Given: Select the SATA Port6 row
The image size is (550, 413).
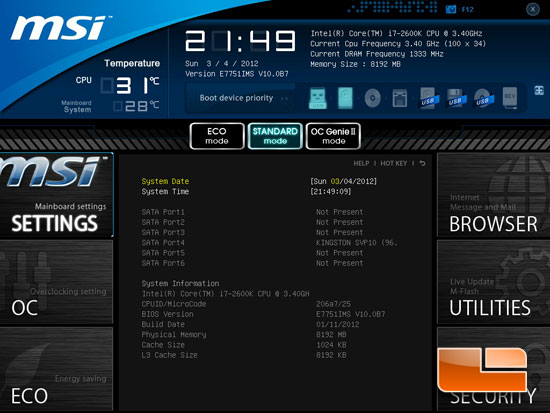Looking at the screenshot, I should click(253, 263).
